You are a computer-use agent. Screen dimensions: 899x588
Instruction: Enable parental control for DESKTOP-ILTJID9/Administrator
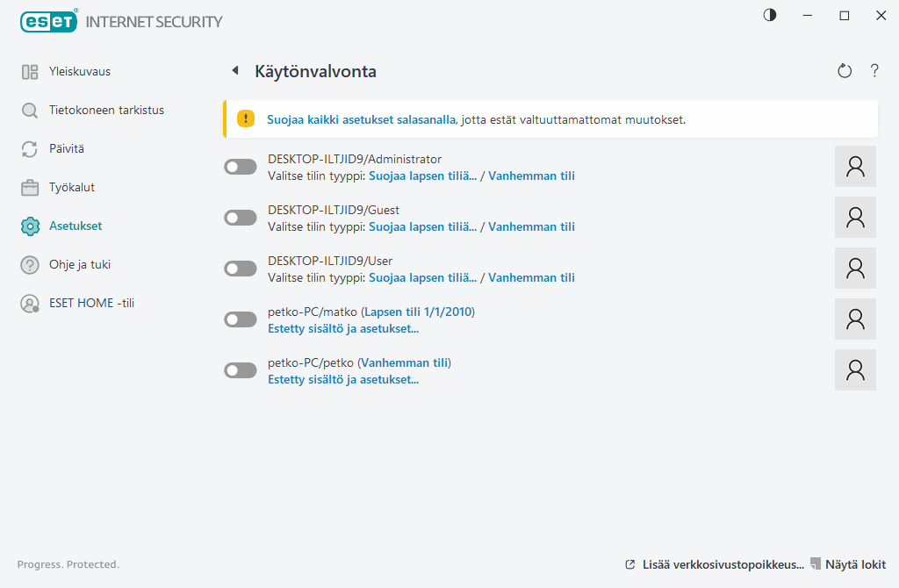point(241,167)
